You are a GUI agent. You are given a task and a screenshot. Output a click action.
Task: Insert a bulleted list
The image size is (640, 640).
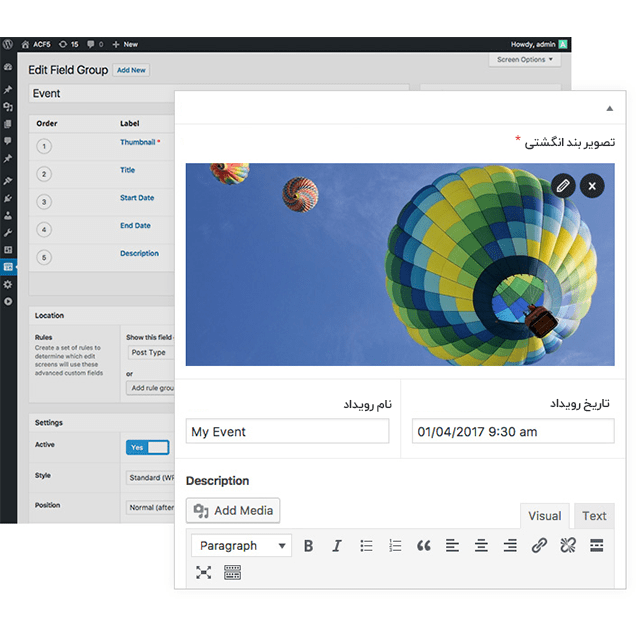366,545
